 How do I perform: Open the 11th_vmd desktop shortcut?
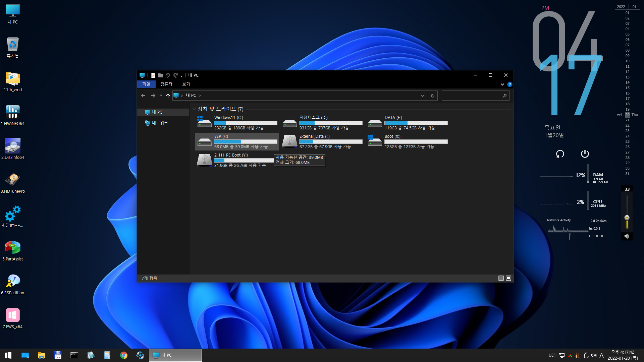pyautogui.click(x=13, y=81)
